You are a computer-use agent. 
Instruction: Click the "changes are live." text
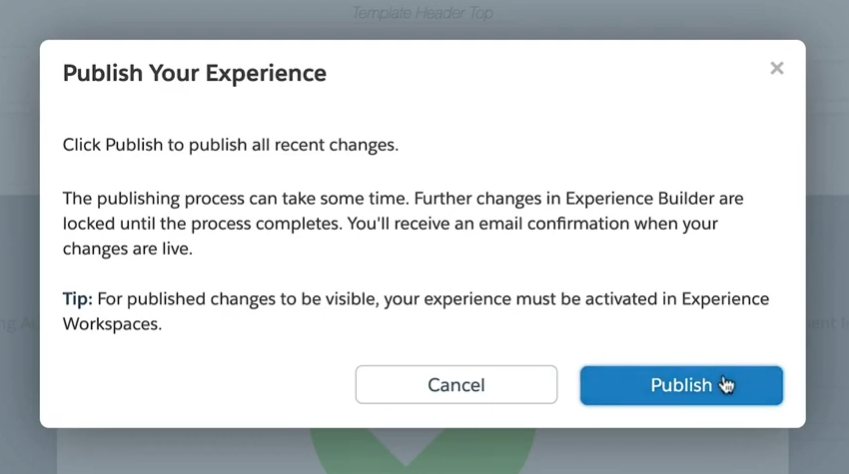[127, 250]
